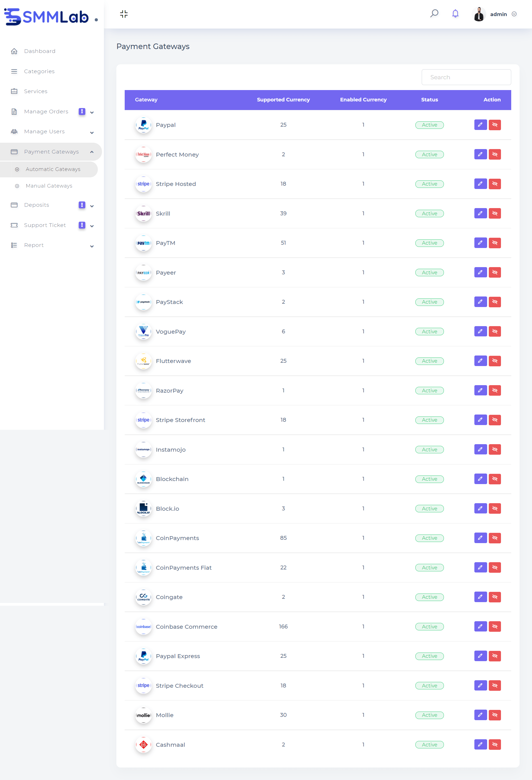
Task: Click the Active status badge for Cashmaal
Action: [x=429, y=745]
